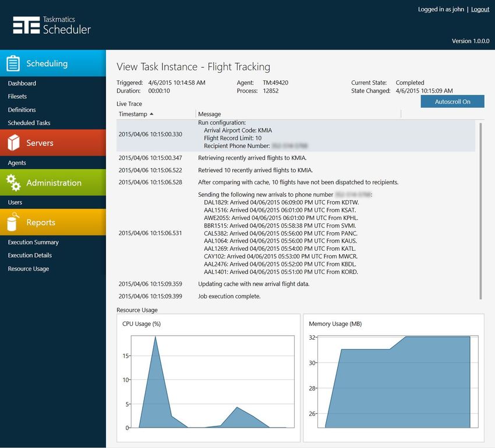495x448 pixels.
Task: Click the live trace vertical scrollbar
Action: click(480, 211)
